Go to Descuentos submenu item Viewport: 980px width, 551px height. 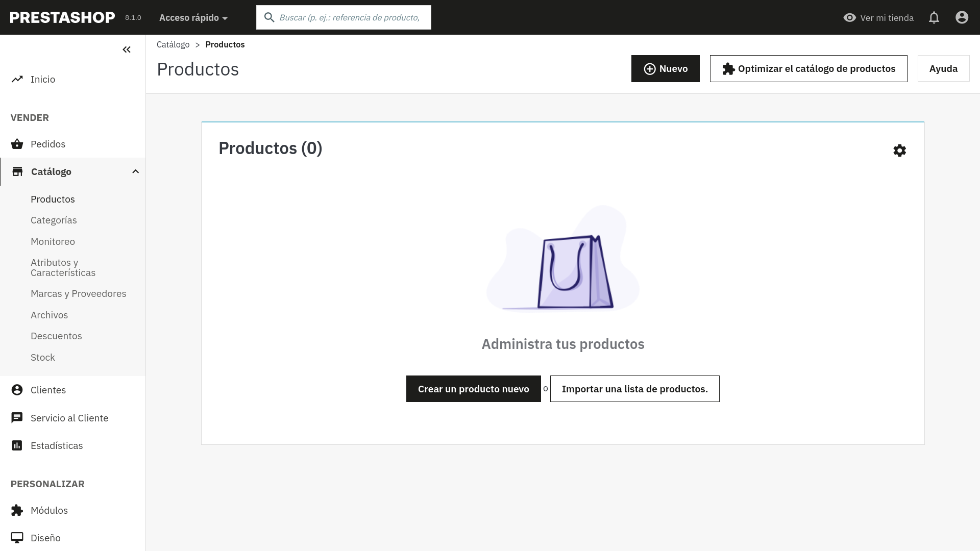coord(56,336)
